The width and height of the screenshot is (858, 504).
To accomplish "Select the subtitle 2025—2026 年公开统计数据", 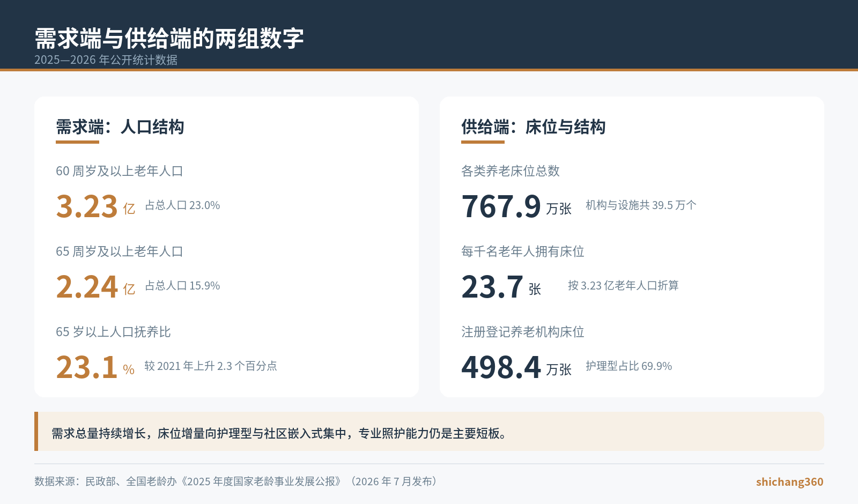I will pos(106,60).
